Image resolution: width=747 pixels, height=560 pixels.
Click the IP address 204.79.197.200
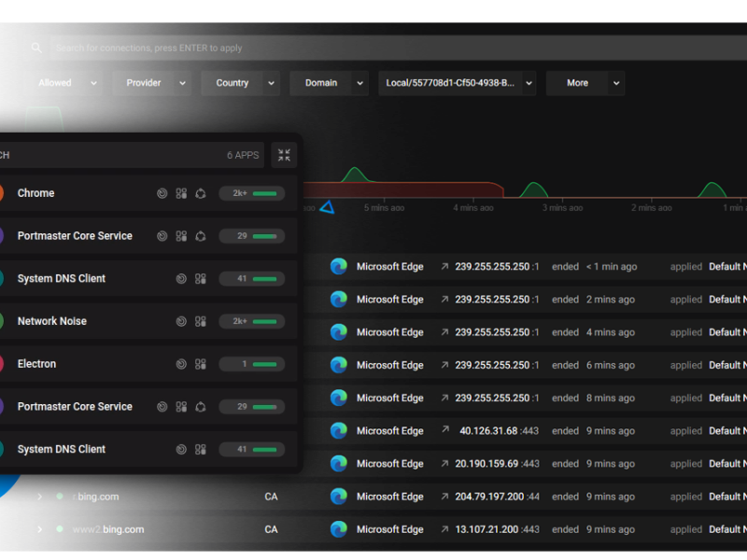[x=489, y=497]
